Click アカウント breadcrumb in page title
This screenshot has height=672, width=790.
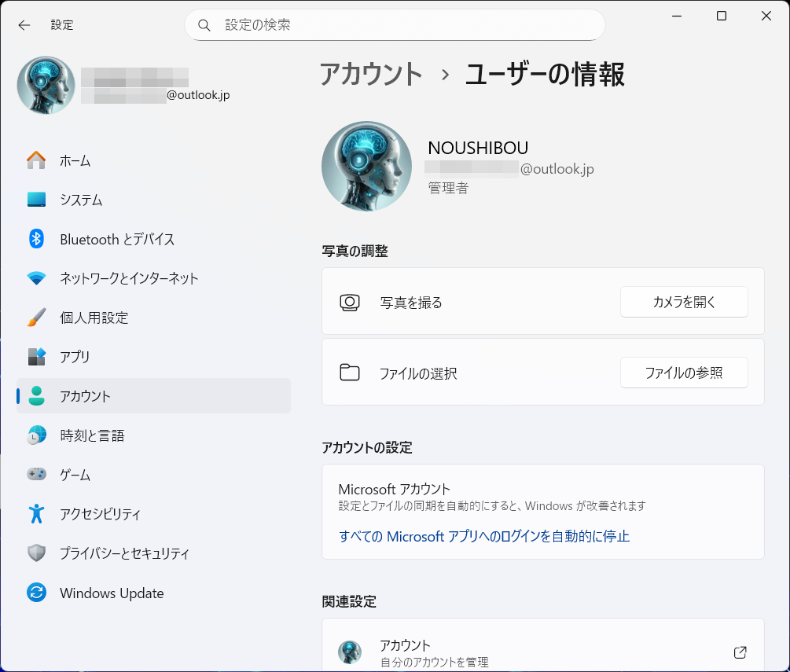(371, 74)
